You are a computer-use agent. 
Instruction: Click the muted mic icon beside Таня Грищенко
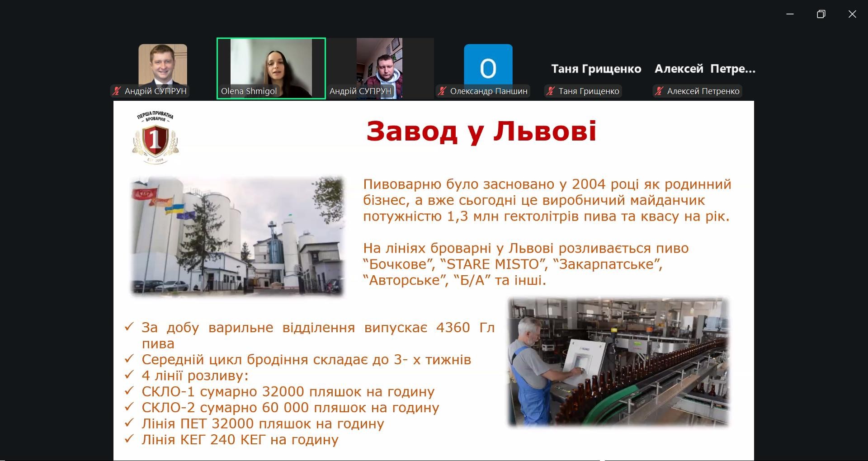tap(551, 91)
